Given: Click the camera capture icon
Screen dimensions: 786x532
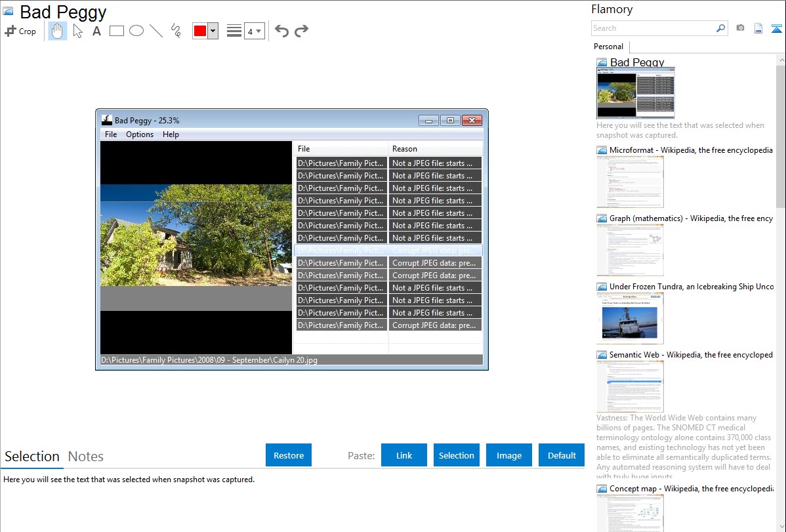Looking at the screenshot, I should (x=740, y=28).
